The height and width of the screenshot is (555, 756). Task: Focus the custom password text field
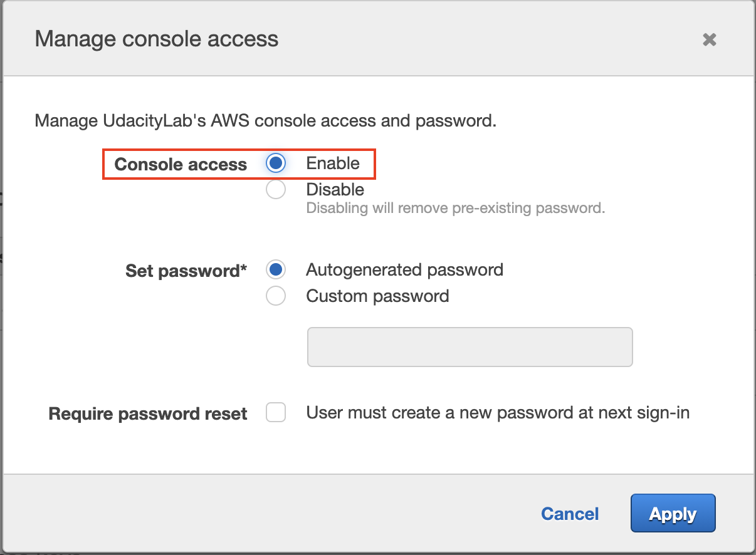pos(470,346)
